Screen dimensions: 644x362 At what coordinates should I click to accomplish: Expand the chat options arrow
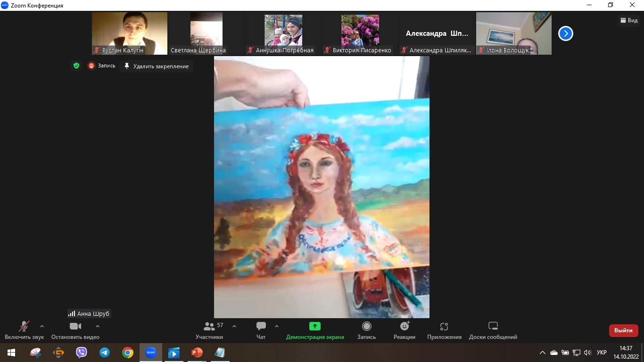[x=277, y=326]
